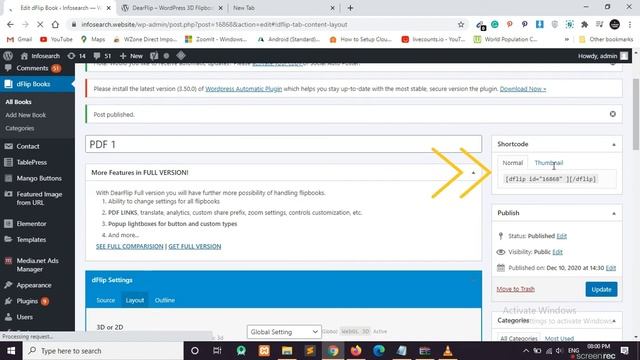
Task: Open the Chrome extensions puzzle icon
Action: [584, 24]
